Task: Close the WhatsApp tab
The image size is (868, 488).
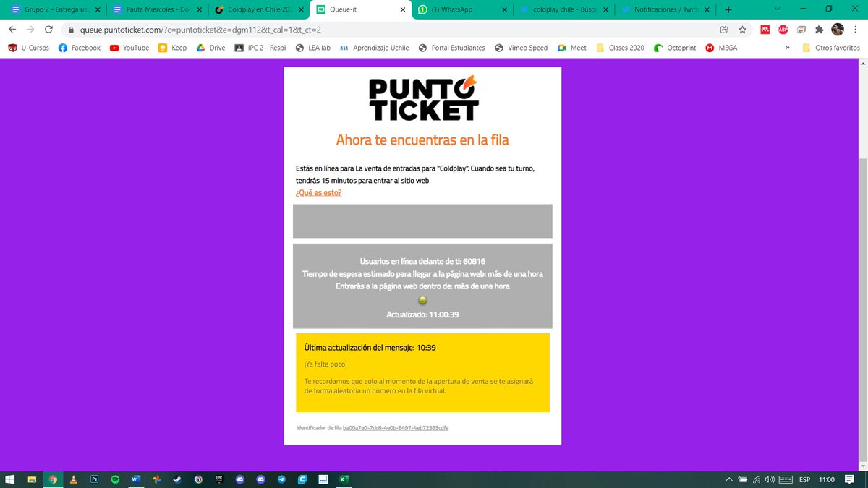Action: [x=504, y=9]
